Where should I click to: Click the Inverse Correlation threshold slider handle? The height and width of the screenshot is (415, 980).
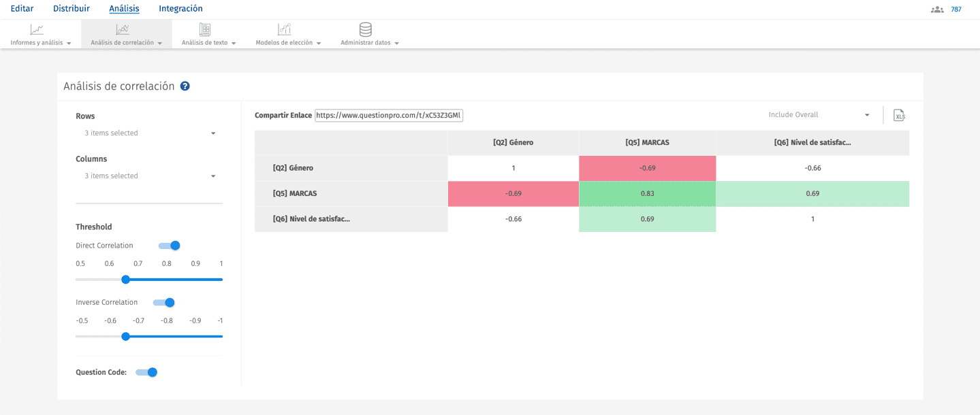click(x=125, y=336)
